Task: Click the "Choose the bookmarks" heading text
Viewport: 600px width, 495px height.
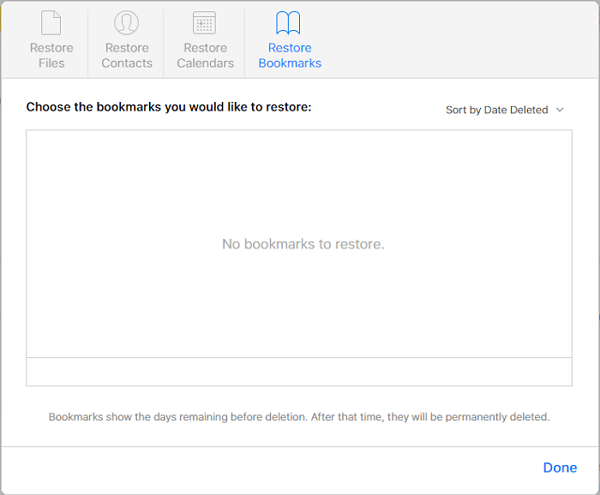Action: [x=169, y=106]
